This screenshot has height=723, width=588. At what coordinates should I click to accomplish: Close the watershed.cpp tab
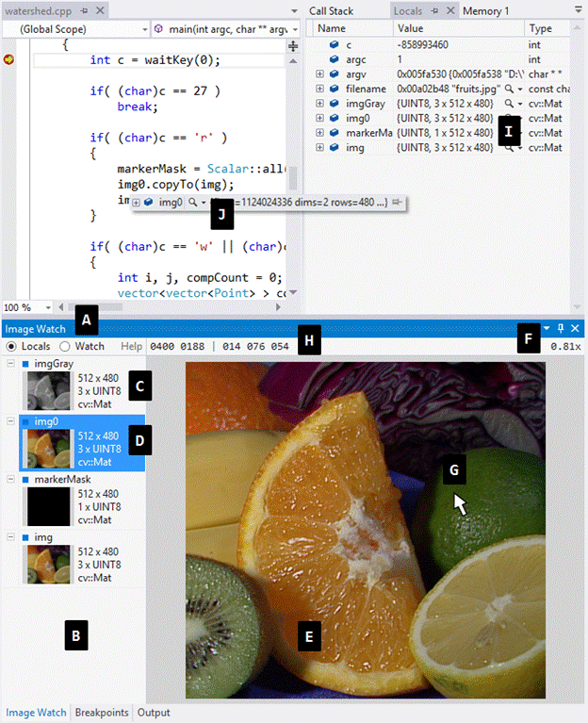[x=100, y=10]
